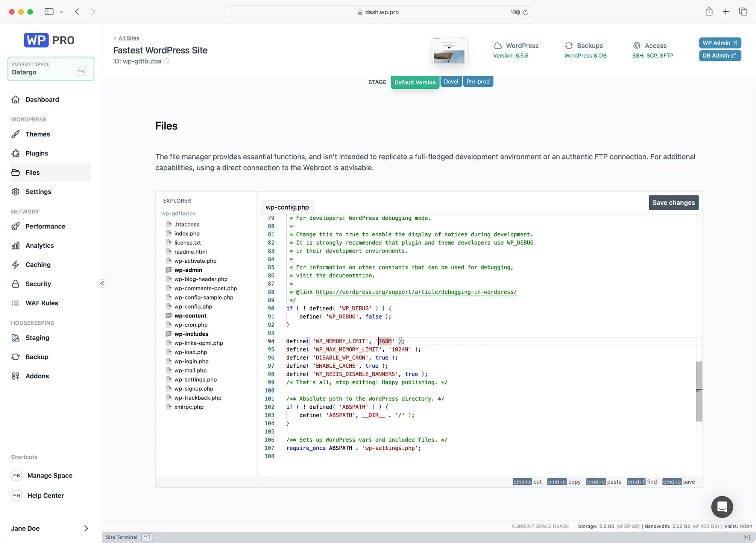756x543 pixels.
Task: Open the debugging-in-wordpress URL in code
Action: pos(416,292)
